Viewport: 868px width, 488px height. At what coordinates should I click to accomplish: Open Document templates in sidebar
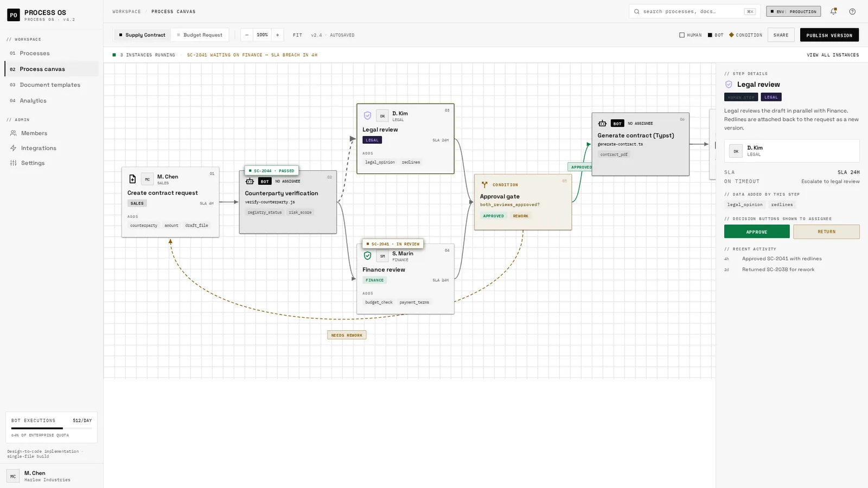coord(52,85)
